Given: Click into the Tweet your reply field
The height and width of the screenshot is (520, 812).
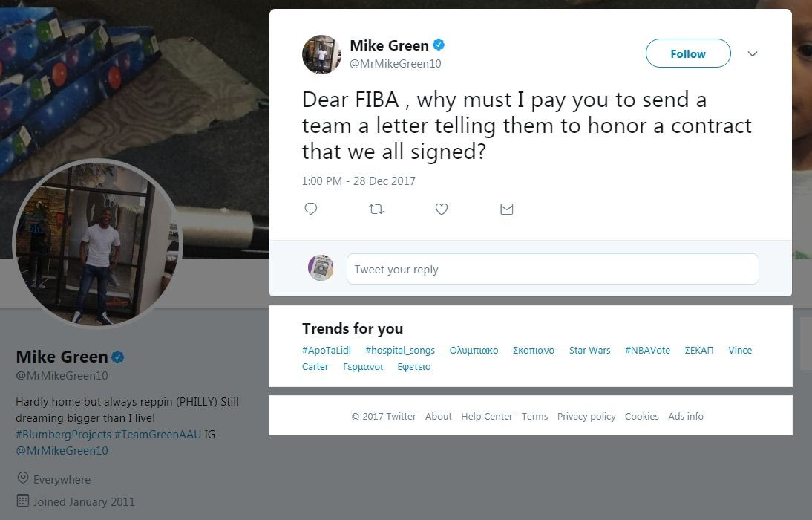Looking at the screenshot, I should coord(552,269).
